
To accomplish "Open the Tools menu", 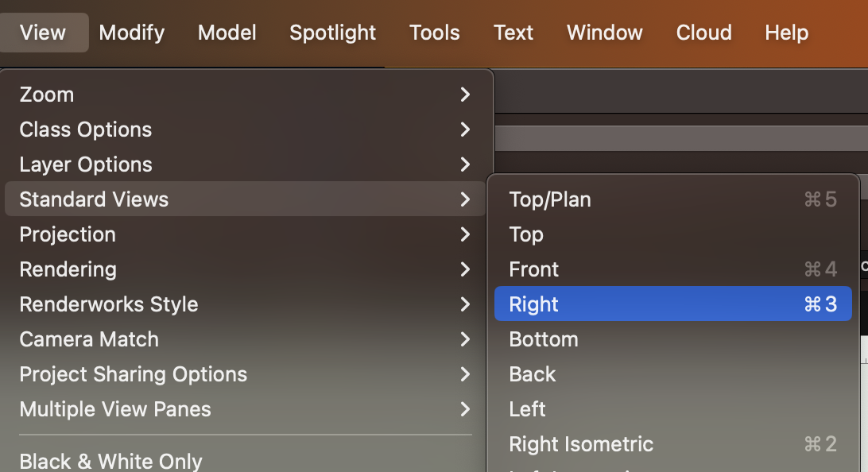I will coord(434,33).
